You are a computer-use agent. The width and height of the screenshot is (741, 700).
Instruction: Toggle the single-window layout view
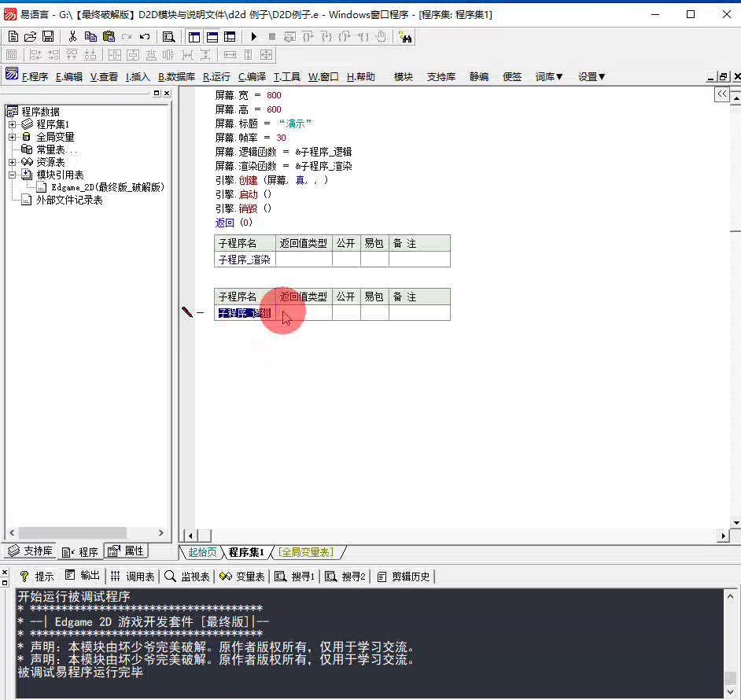pyautogui.click(x=194, y=37)
